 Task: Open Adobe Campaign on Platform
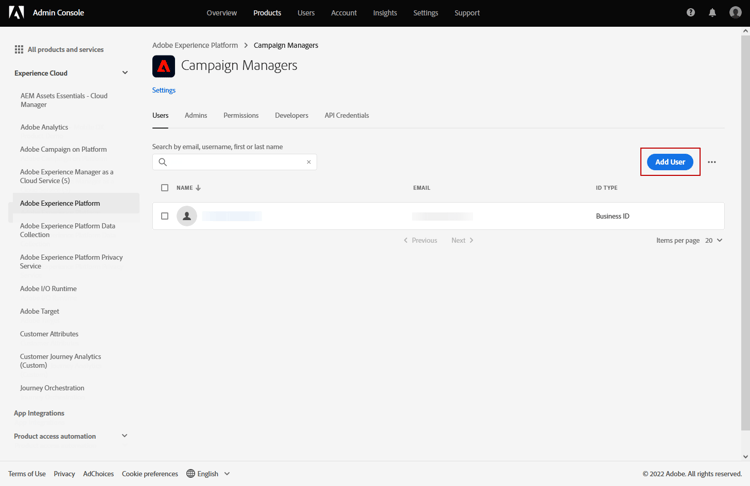tap(63, 149)
